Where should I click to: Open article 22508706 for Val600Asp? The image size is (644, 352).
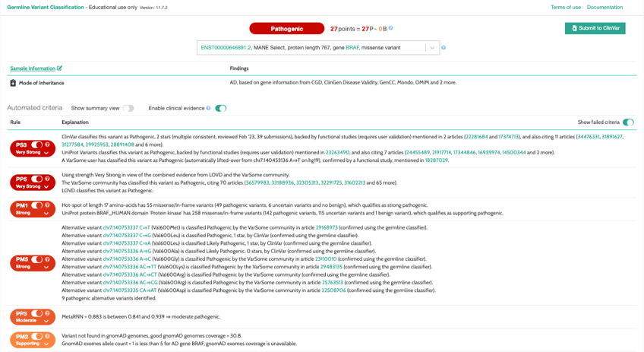click(333, 290)
